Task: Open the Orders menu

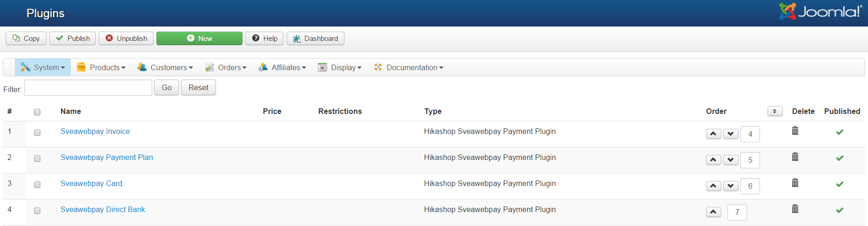Action: [226, 67]
